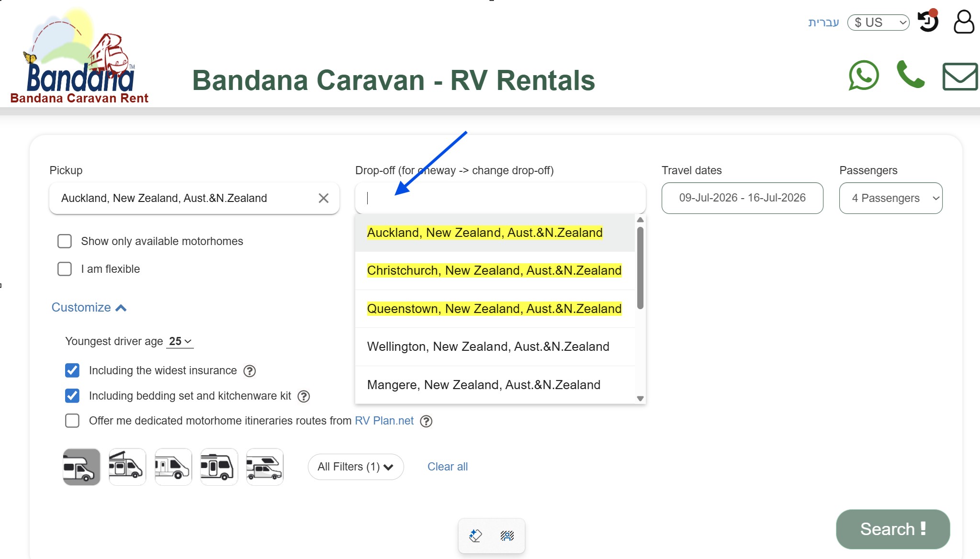
Task: Switch the site to Hebrew language
Action: coord(824,22)
